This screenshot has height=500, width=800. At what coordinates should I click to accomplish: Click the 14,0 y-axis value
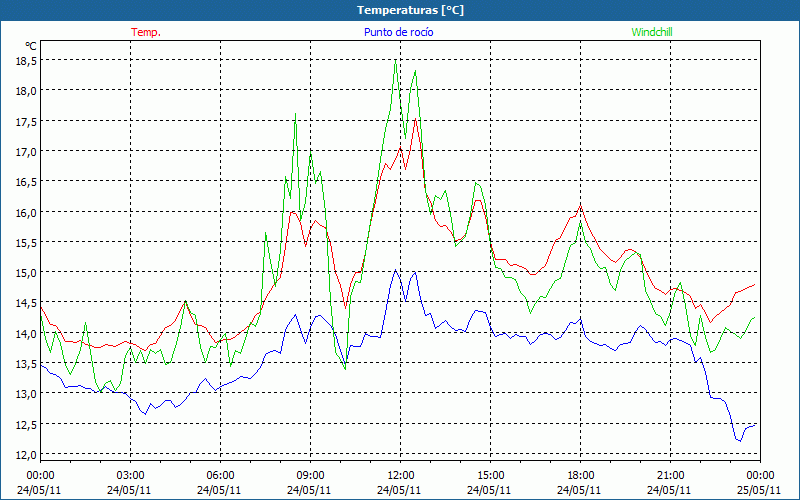pyautogui.click(x=26, y=333)
